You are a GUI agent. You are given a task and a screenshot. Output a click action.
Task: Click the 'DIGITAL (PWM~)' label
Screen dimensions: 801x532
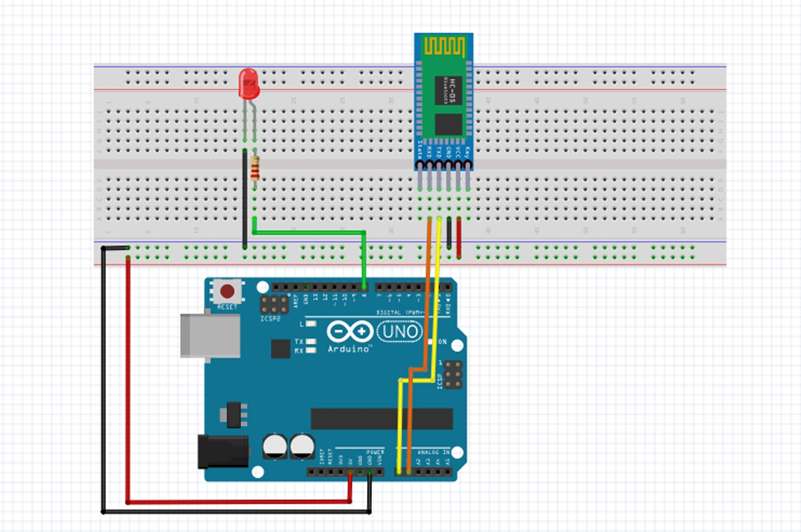[x=400, y=313]
